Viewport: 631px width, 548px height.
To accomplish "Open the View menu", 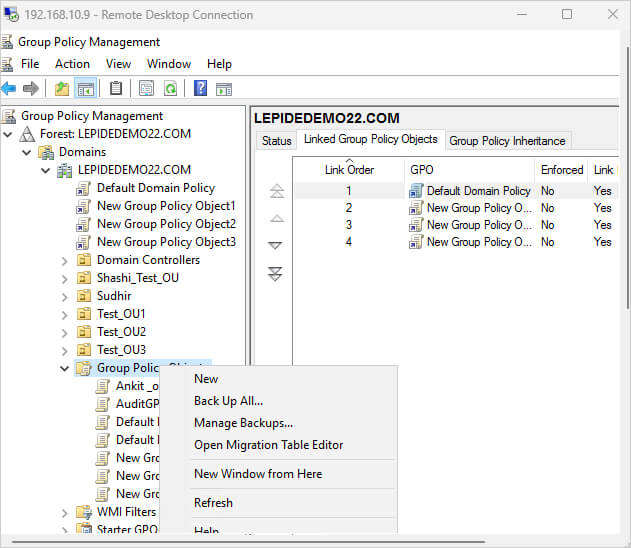I will click(x=118, y=64).
